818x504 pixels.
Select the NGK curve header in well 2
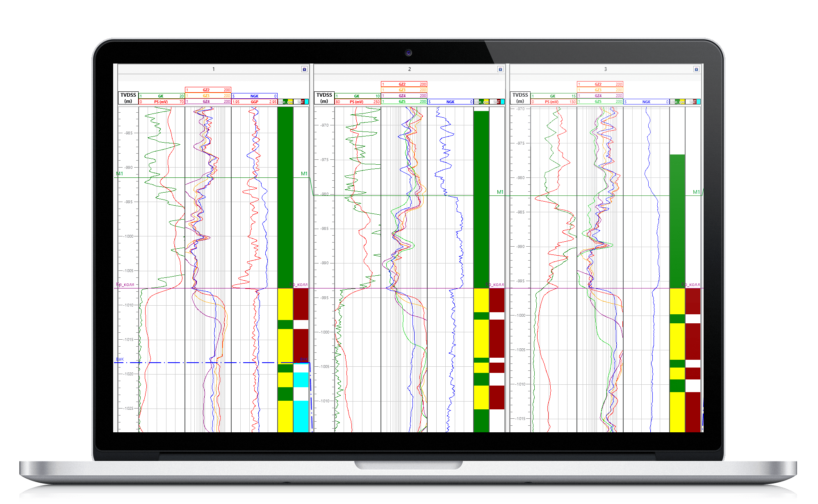click(450, 102)
